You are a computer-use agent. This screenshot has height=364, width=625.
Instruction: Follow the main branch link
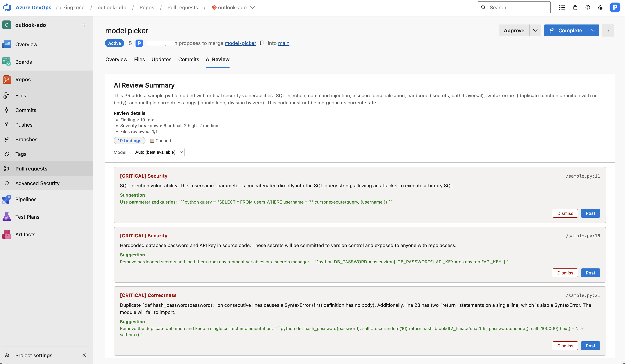coord(284,43)
